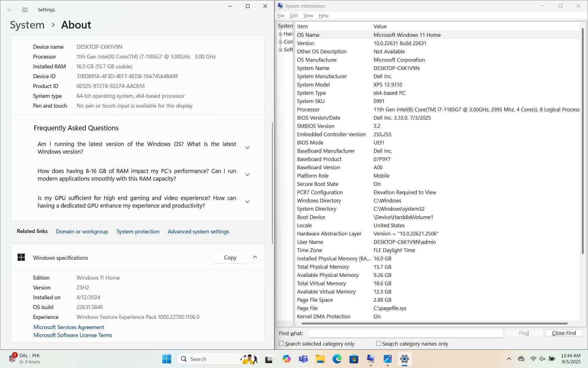
Task: Open the System protection link
Action: pyautogui.click(x=138, y=232)
